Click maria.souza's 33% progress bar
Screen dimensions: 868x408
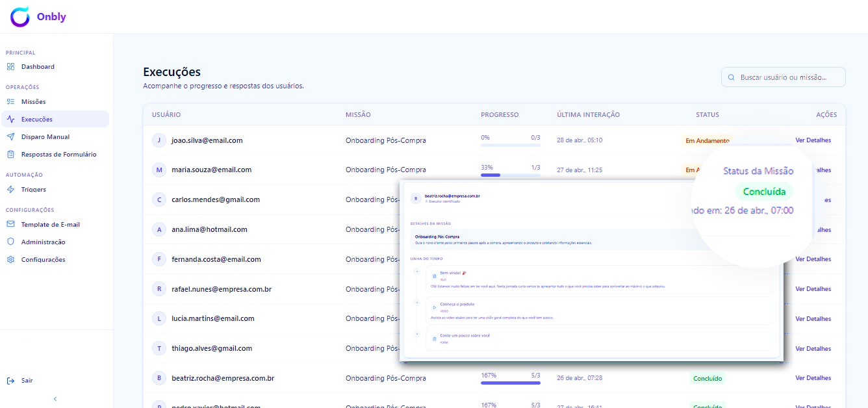coord(511,175)
